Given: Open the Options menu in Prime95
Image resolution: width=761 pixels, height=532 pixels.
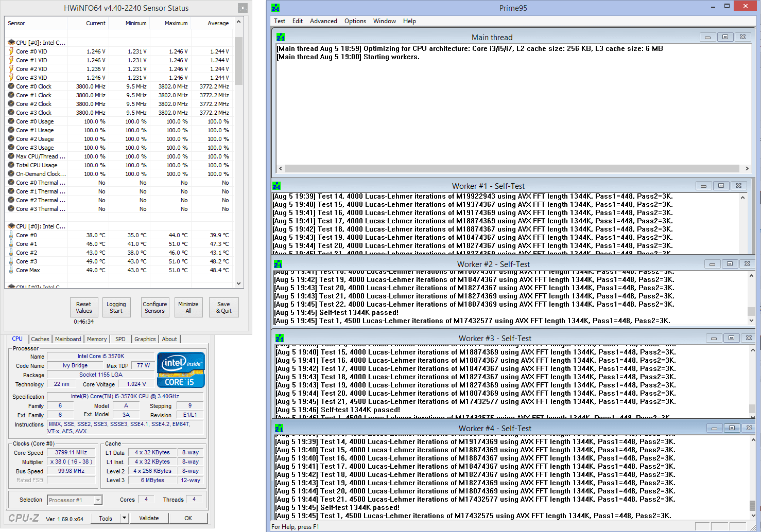Looking at the screenshot, I should [355, 21].
